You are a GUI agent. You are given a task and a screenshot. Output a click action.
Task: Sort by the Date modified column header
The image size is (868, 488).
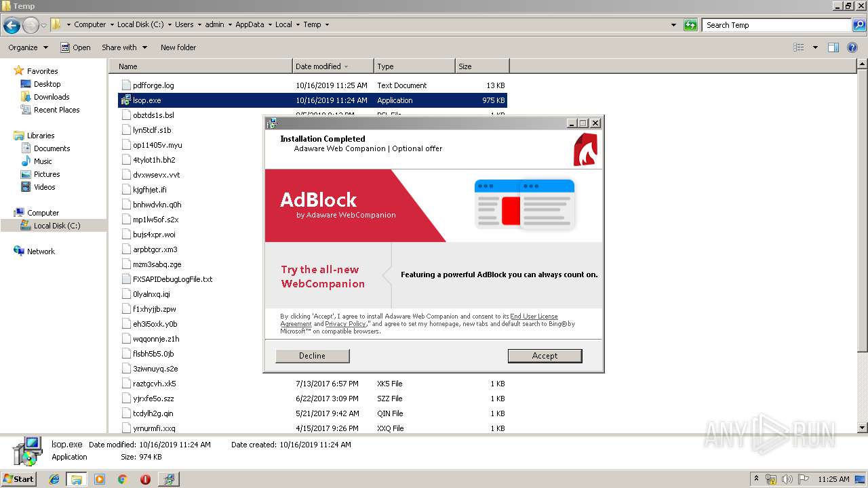pos(333,66)
